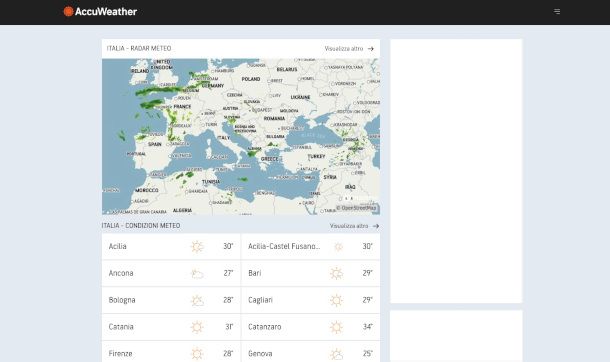Click the 29° temperature for Cagliari

tap(367, 300)
